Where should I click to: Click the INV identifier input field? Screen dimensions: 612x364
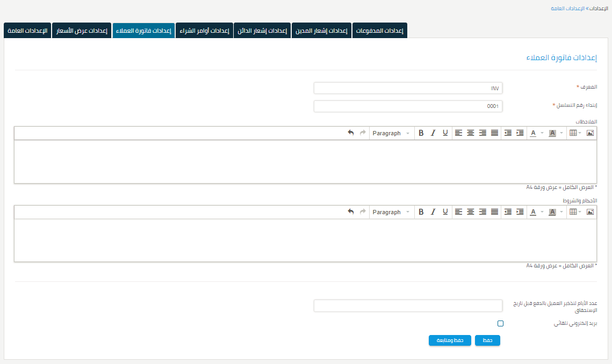[408, 88]
